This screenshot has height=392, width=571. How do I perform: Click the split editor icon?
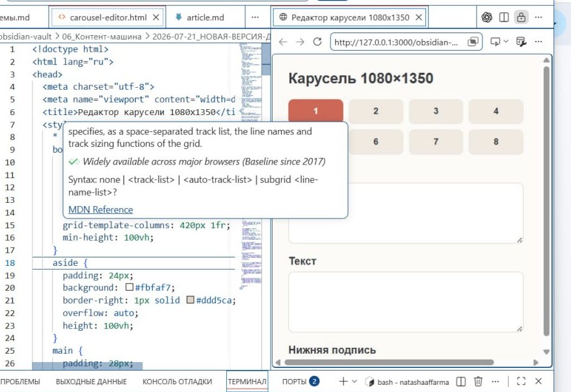[504, 18]
